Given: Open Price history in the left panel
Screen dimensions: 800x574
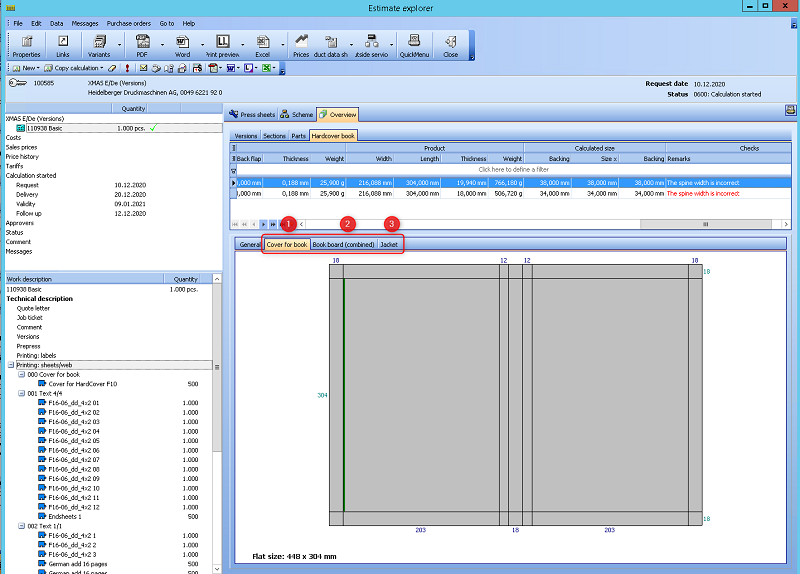Looking at the screenshot, I should point(22,157).
